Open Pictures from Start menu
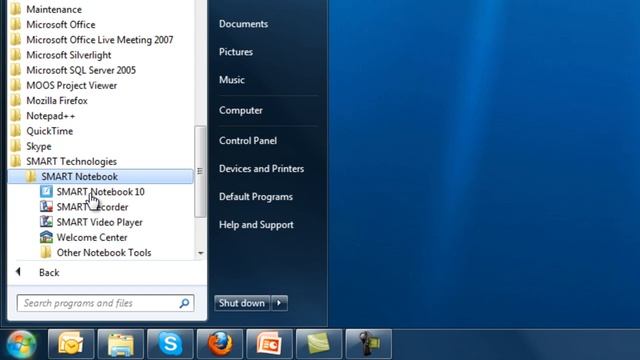The image size is (640, 360). (236, 52)
